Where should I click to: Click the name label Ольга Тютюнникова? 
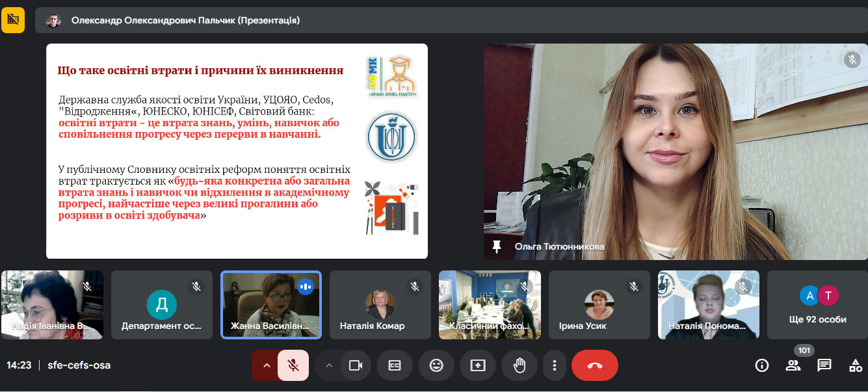559,247
